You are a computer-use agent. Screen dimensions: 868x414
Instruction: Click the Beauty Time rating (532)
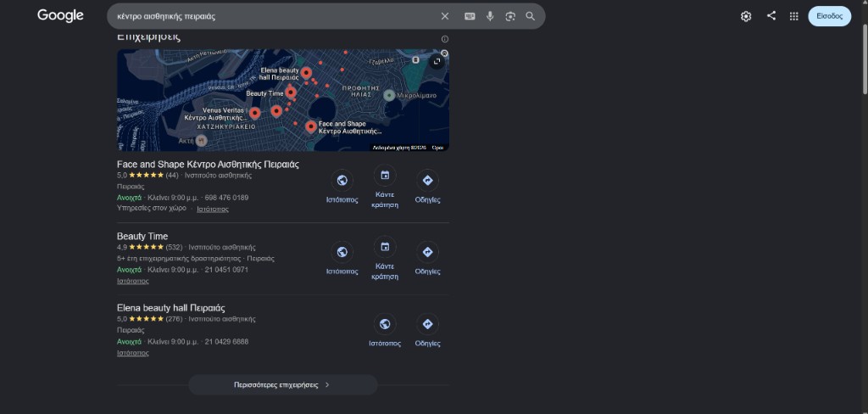(149, 247)
